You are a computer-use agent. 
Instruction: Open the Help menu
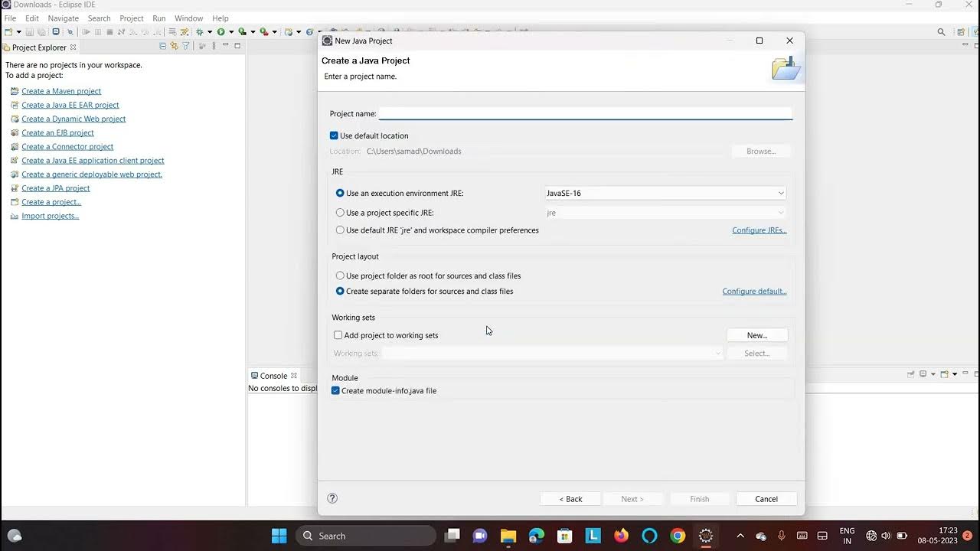pyautogui.click(x=220, y=18)
